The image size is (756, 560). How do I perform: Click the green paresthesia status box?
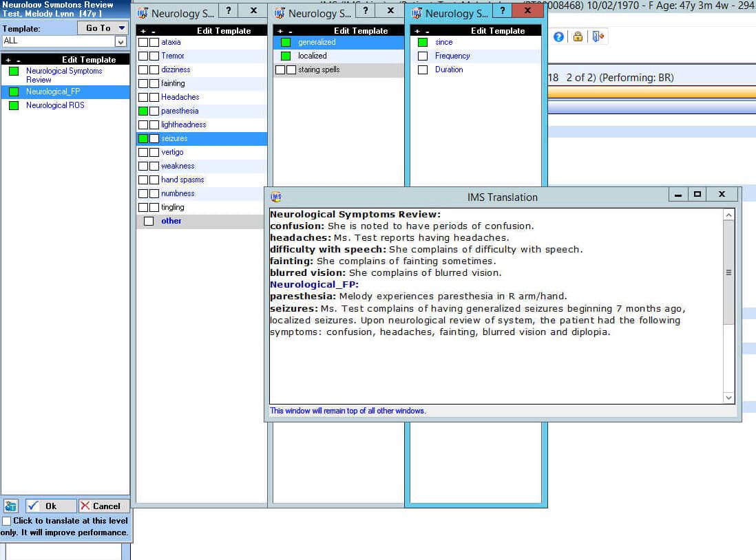[143, 111]
